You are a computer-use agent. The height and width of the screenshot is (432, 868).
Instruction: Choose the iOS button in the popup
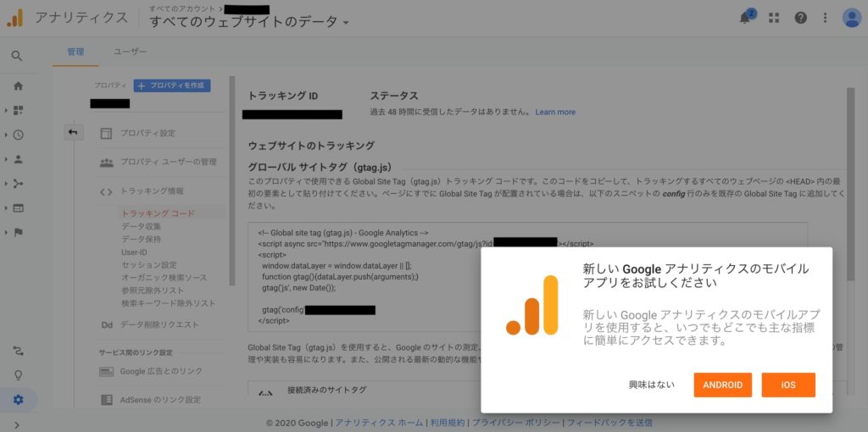(788, 385)
